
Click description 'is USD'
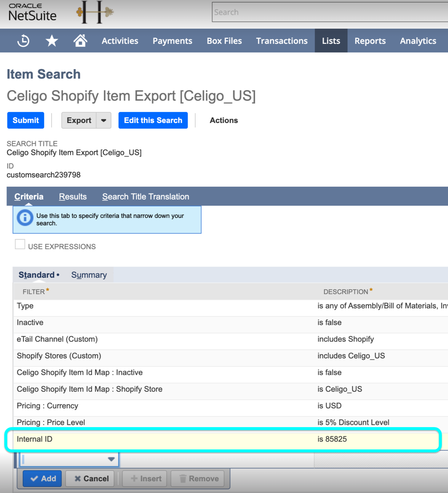tap(329, 406)
